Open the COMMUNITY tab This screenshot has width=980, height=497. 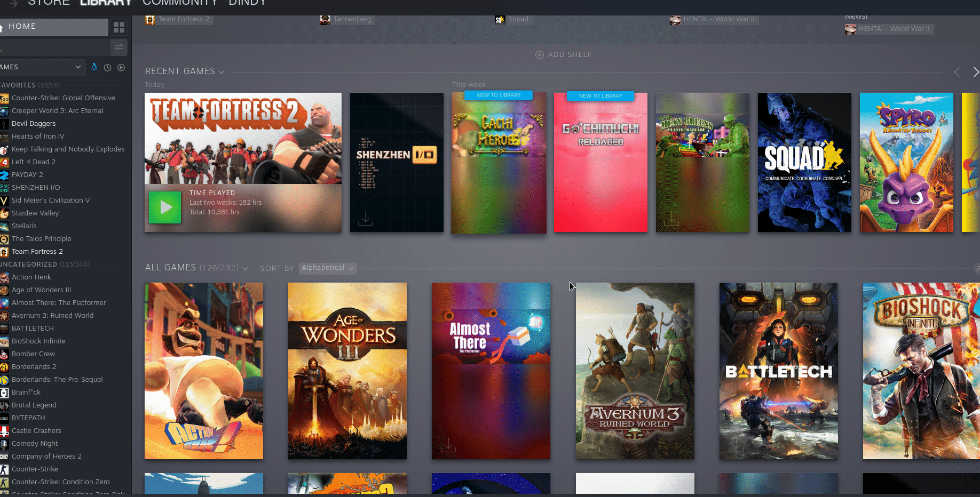pos(180,3)
